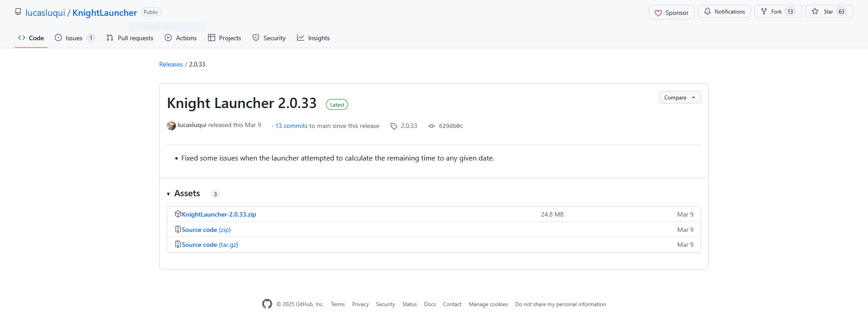Click the fork count 13
Screen dimensions: 868x326
point(790,12)
